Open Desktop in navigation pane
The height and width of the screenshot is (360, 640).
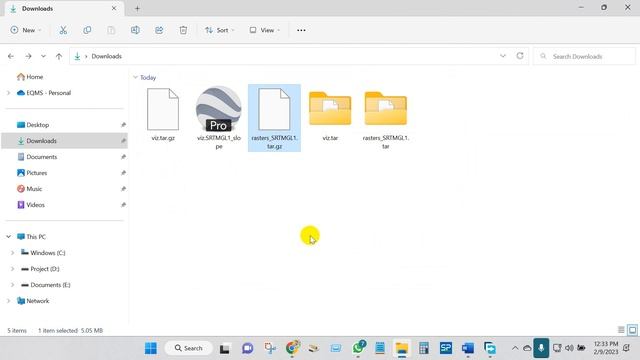click(x=33, y=125)
